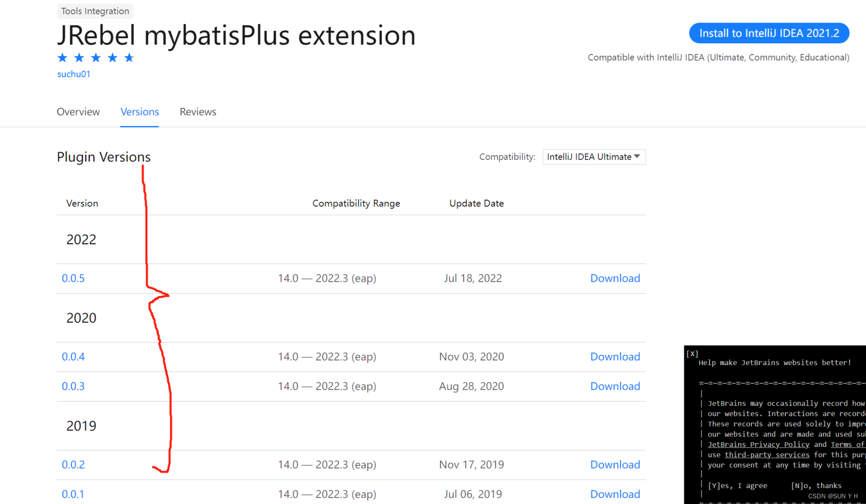Open version 0.0.4 link
866x504 pixels.
73,357
